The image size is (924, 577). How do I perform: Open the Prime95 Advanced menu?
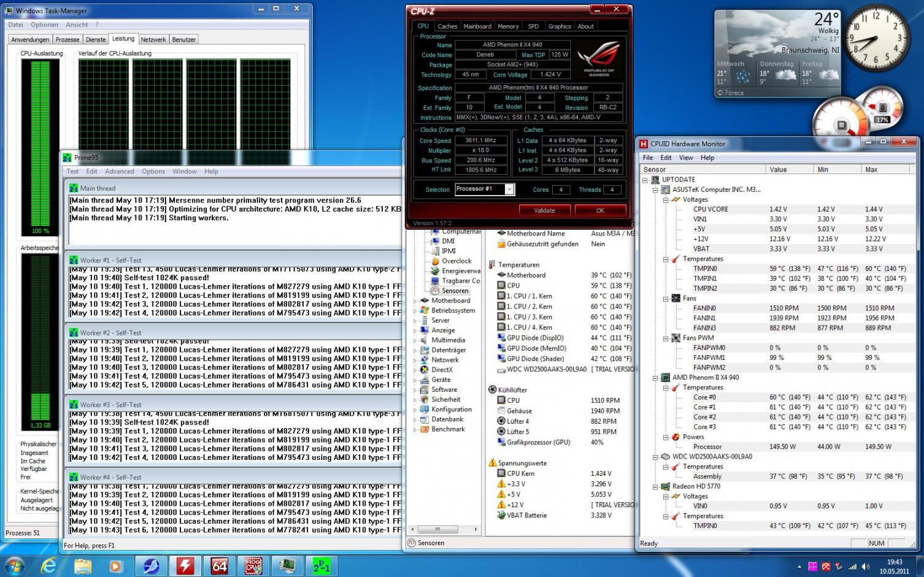[119, 171]
